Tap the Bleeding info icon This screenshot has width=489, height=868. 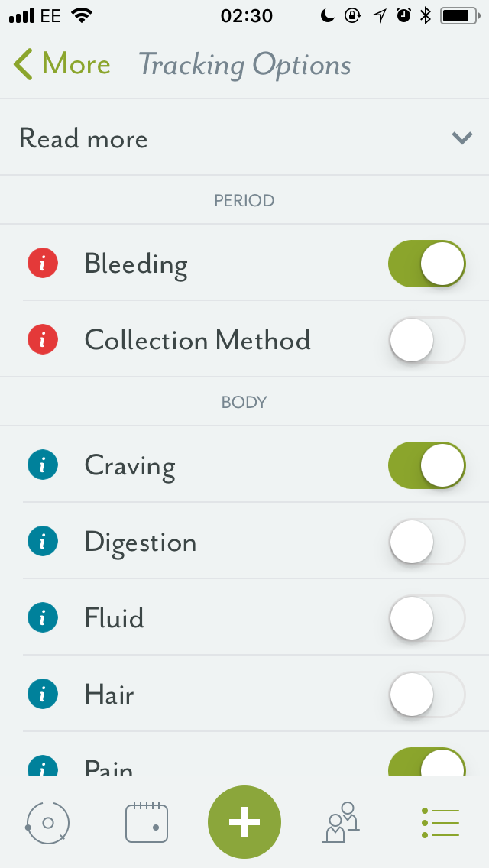click(x=43, y=264)
